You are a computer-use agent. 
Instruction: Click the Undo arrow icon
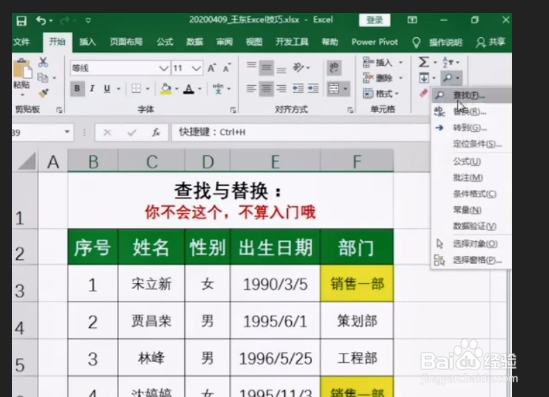[x=41, y=21]
